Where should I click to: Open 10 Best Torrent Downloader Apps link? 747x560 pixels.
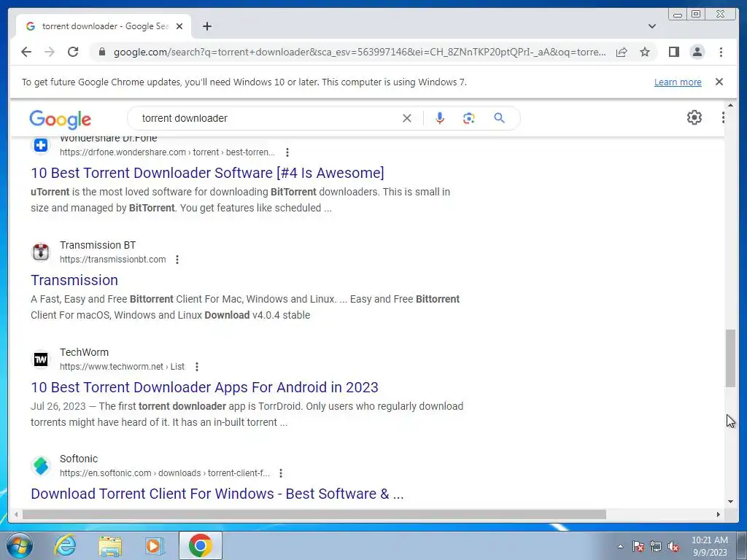[204, 387]
